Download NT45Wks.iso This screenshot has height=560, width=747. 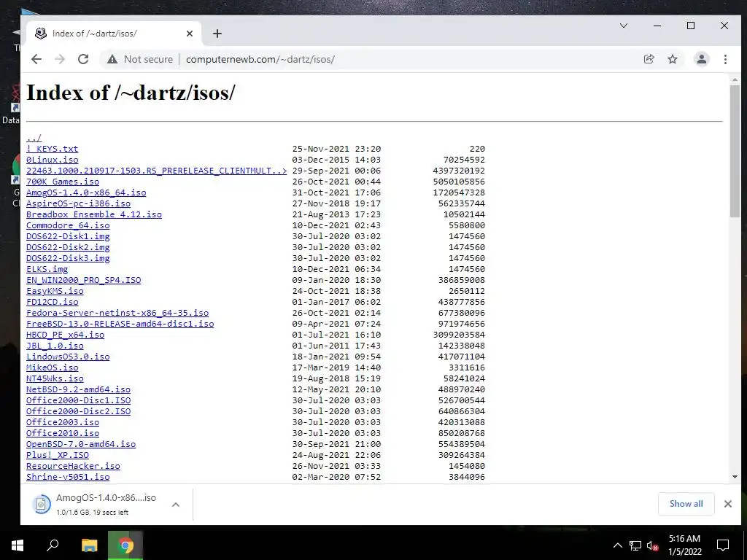55,379
